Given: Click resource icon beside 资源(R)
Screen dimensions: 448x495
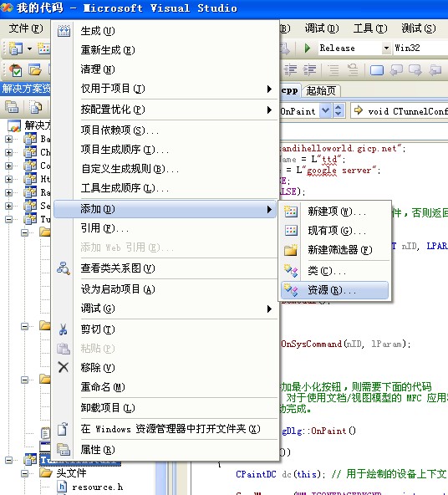Looking at the screenshot, I should pyautogui.click(x=291, y=290).
